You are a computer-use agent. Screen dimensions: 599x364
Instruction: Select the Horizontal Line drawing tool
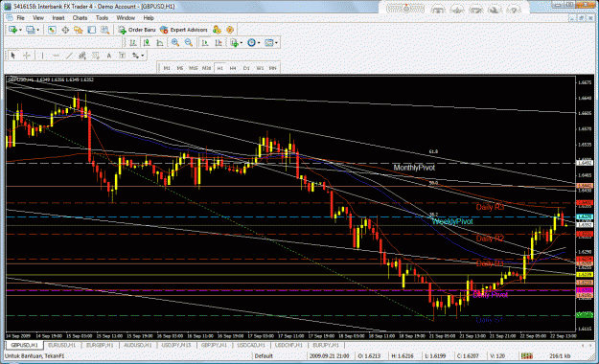point(56,56)
